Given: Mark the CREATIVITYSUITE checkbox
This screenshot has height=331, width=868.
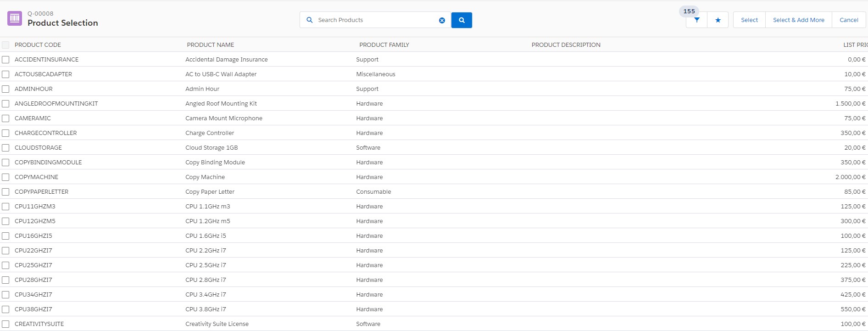Looking at the screenshot, I should pos(6,324).
